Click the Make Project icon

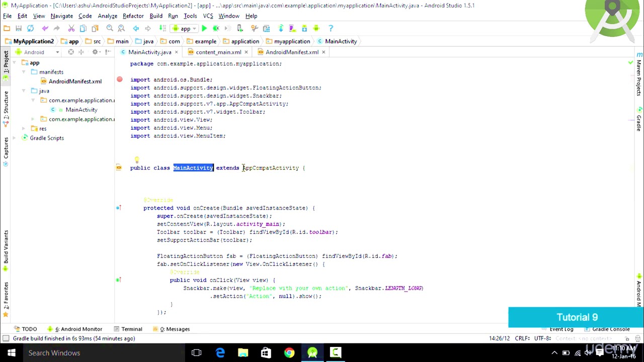(x=162, y=29)
